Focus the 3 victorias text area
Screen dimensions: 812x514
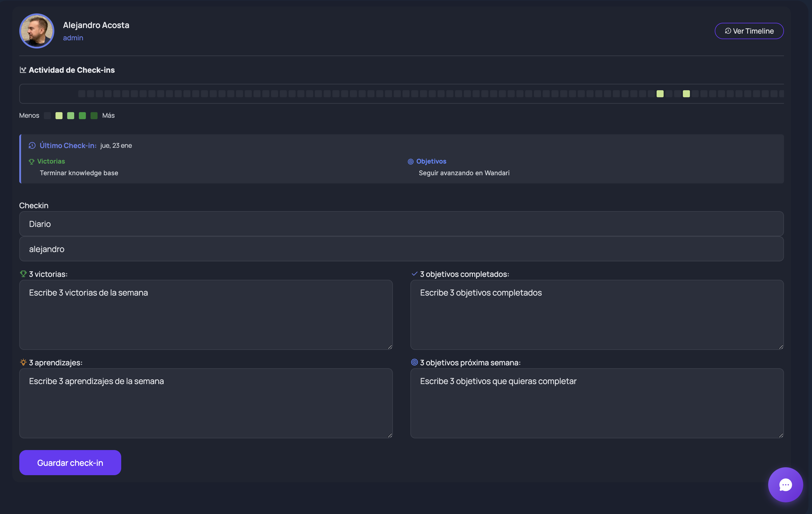(x=206, y=314)
